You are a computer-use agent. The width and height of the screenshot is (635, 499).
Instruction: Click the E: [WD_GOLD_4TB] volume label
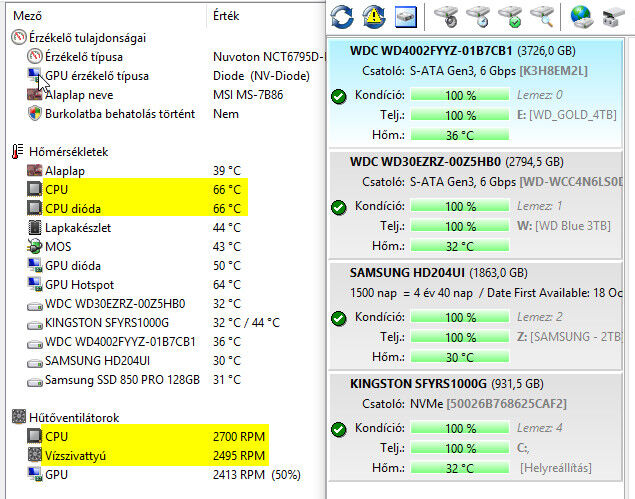[567, 115]
